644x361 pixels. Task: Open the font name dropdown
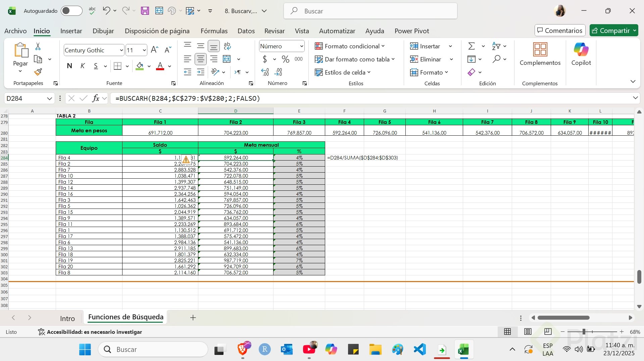[121, 50]
